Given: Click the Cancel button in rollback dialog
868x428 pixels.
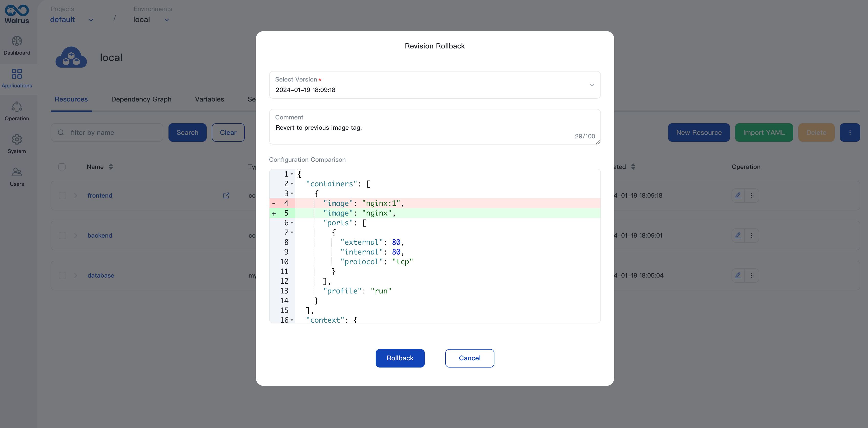Looking at the screenshot, I should (470, 358).
